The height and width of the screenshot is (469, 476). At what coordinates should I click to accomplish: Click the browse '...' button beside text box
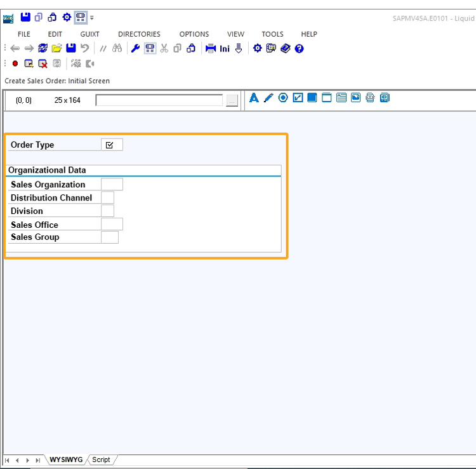[232, 101]
